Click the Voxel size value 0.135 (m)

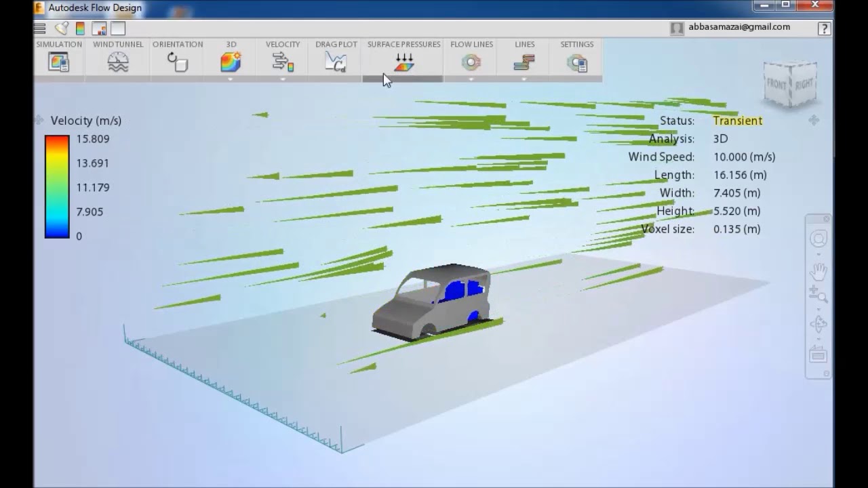click(x=736, y=229)
